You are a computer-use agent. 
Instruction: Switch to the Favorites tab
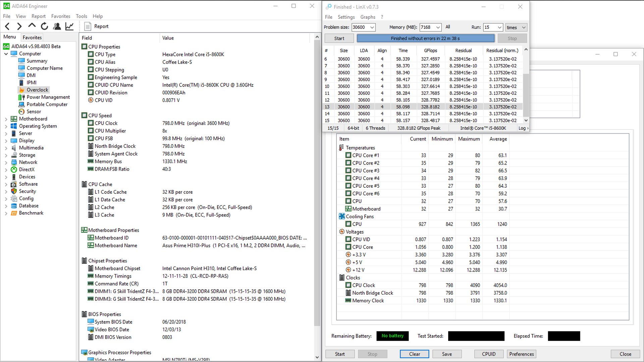pyautogui.click(x=32, y=38)
